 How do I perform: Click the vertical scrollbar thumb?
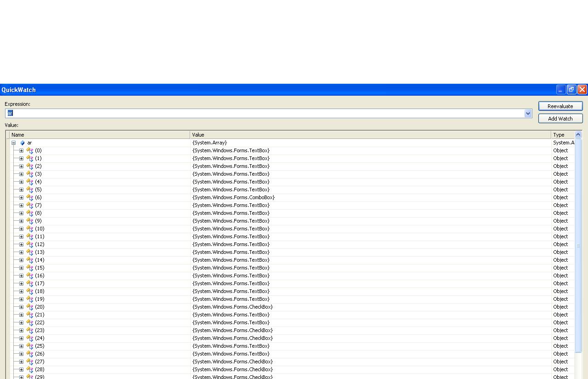pyautogui.click(x=578, y=246)
